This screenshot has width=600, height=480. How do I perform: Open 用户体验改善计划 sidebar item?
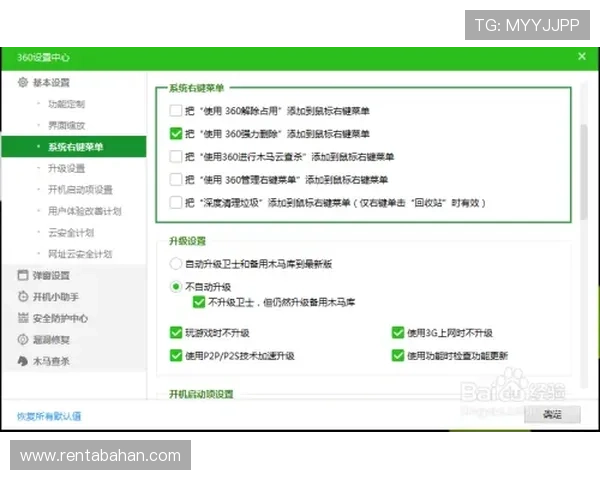point(85,211)
